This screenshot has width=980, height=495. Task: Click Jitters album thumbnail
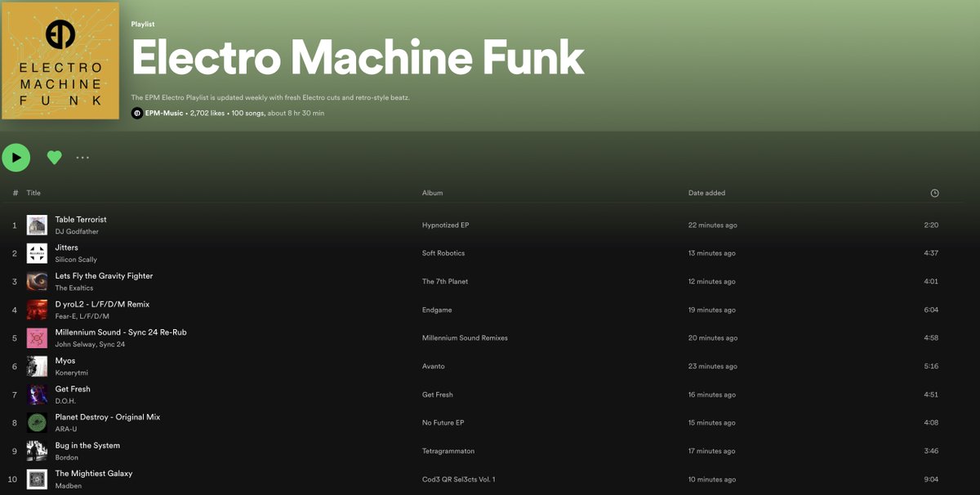coord(37,253)
